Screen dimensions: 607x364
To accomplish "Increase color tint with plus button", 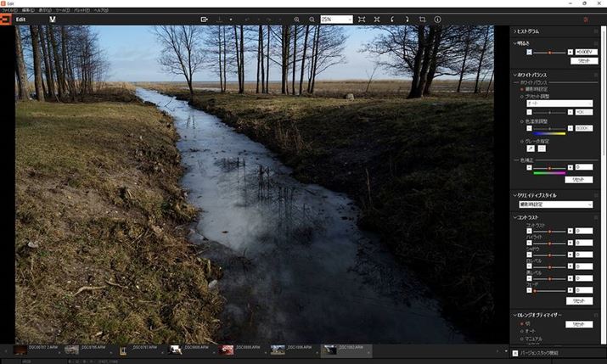I will point(570,167).
